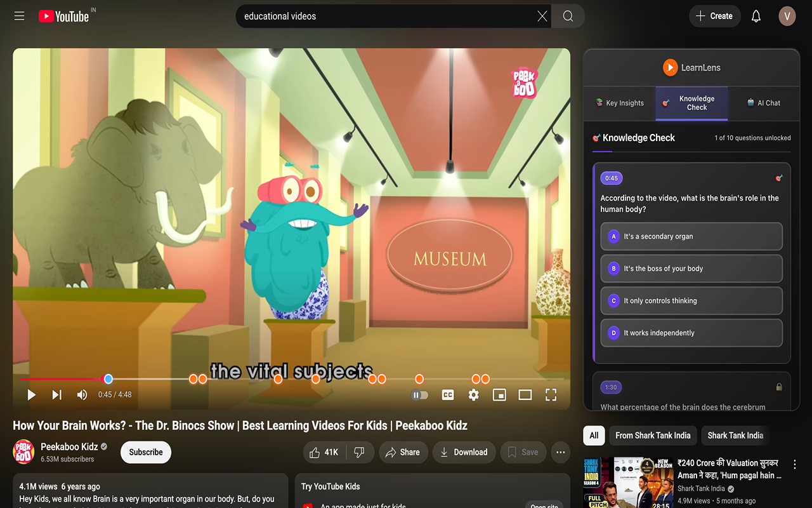Open options menu for Shark Tank video
Screen dimensions: 812x508
[794, 464]
